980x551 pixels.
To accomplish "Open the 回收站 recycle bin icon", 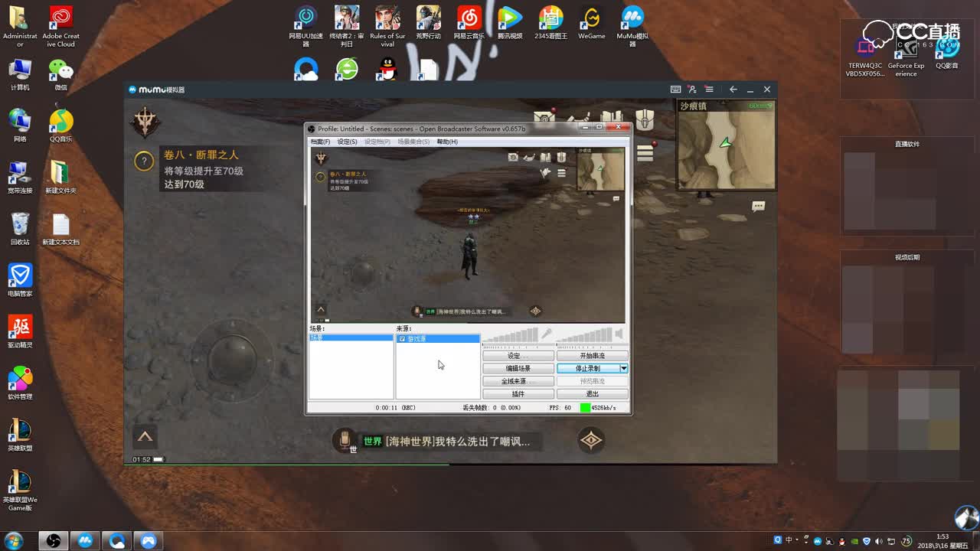I will 20,229.
